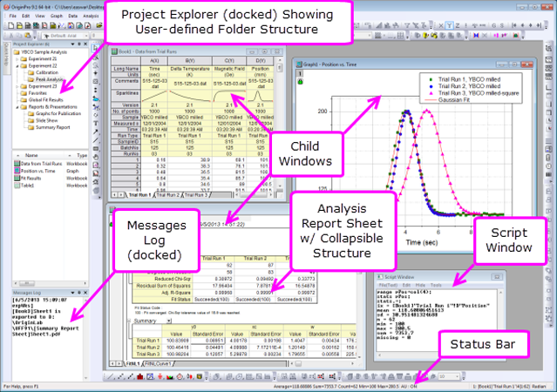The width and height of the screenshot is (557, 392).
Task: Collapse the Summary section in report sheet
Action: [x=129, y=321]
